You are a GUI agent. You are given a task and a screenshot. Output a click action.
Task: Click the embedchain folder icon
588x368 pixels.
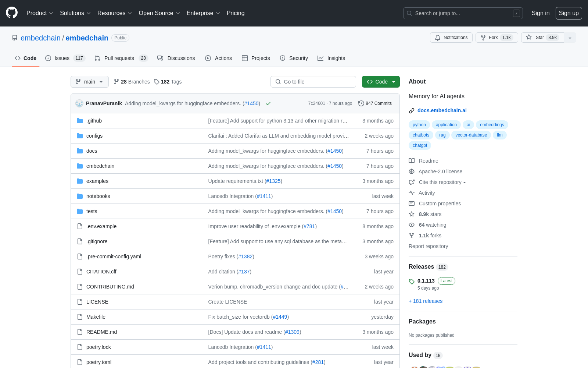tap(80, 166)
